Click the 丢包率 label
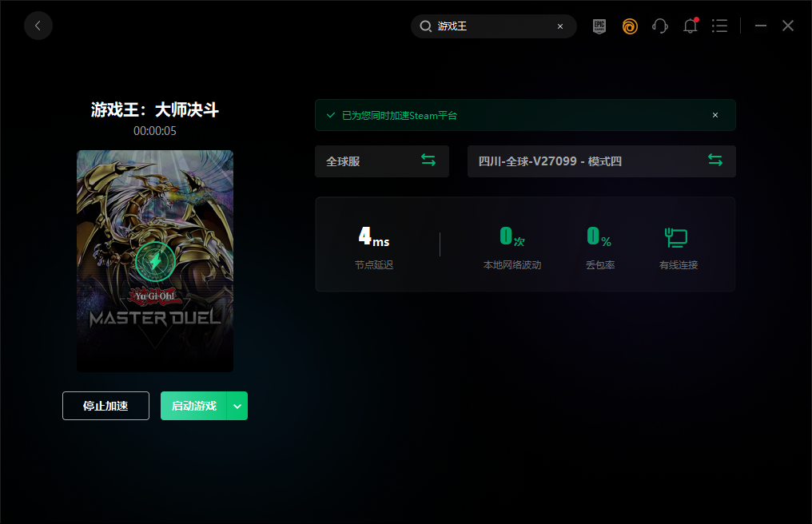 tap(600, 265)
